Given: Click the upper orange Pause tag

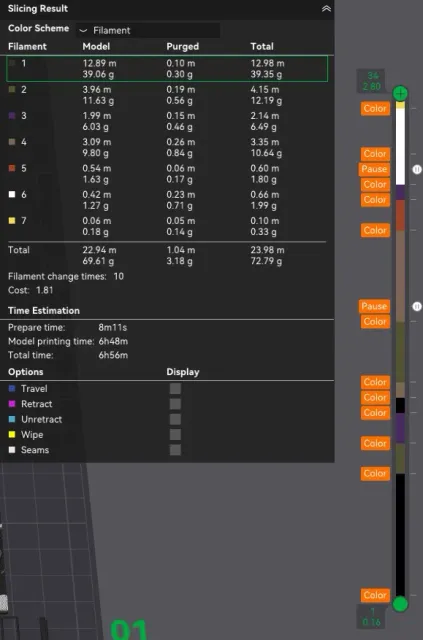Looking at the screenshot, I should coord(374,169).
